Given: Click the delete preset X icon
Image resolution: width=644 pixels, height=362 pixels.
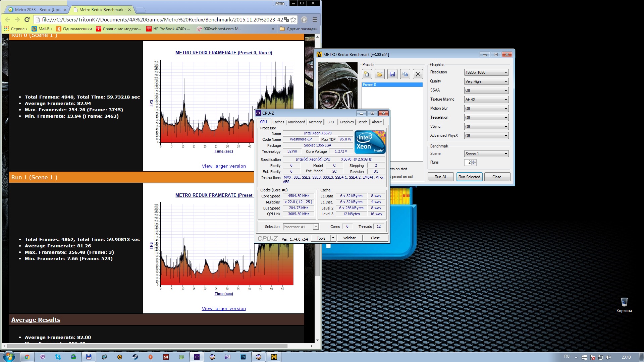Looking at the screenshot, I should (x=418, y=74).
